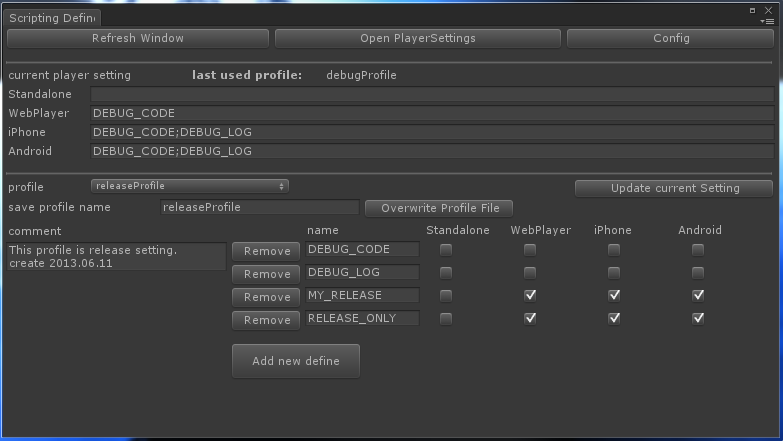The height and width of the screenshot is (441, 783).
Task: Enable DEBUG_CODE for iPhone
Action: 614,250
